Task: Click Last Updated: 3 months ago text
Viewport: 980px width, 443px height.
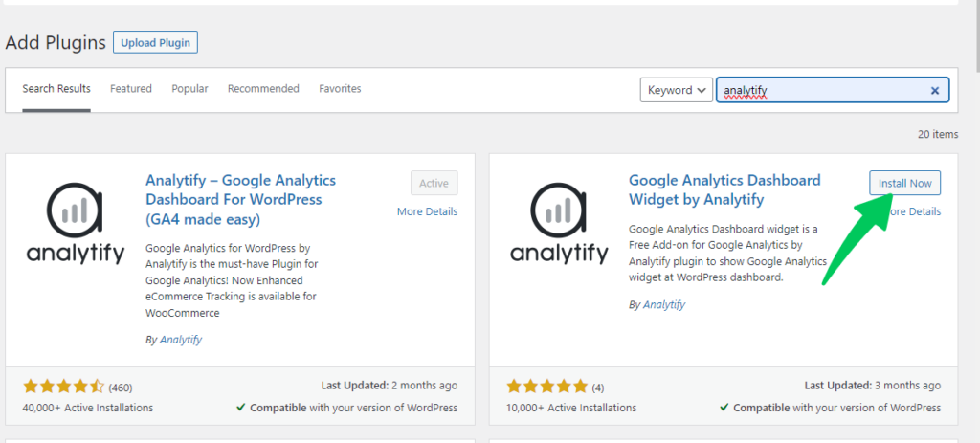Action: [x=873, y=386]
